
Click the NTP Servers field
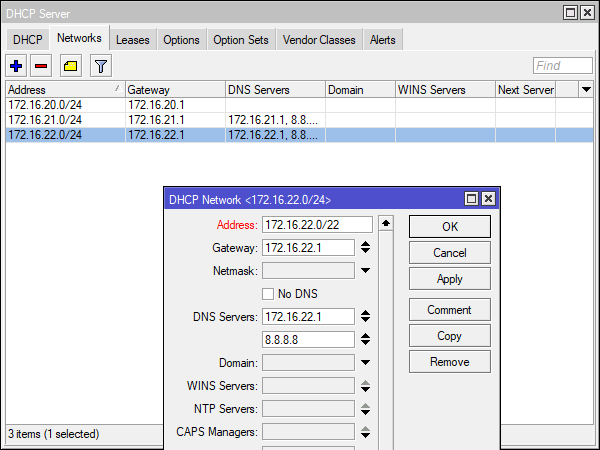[308, 409]
